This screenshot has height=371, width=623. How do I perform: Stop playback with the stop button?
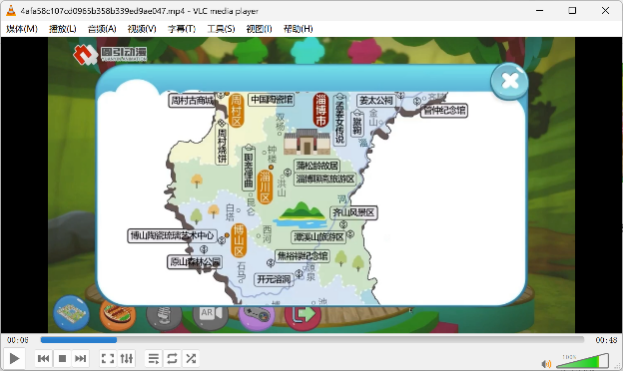pyautogui.click(x=62, y=358)
